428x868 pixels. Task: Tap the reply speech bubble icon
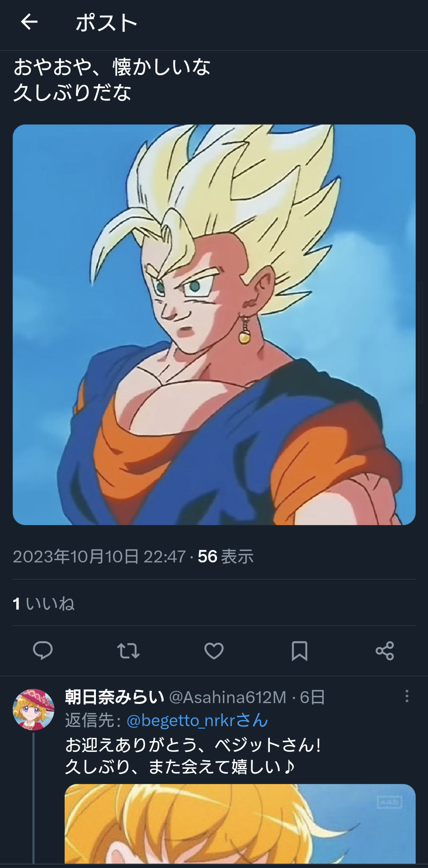pos(43,650)
